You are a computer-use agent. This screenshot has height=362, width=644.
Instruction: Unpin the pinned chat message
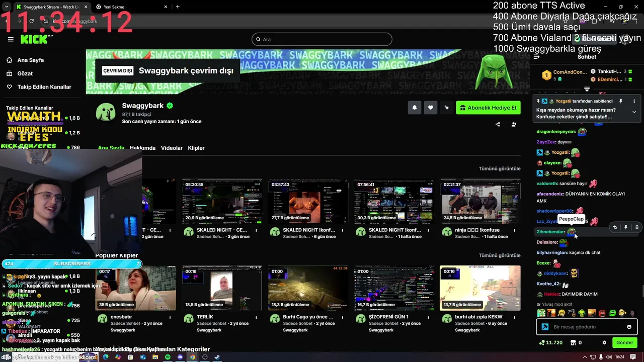click(x=621, y=101)
